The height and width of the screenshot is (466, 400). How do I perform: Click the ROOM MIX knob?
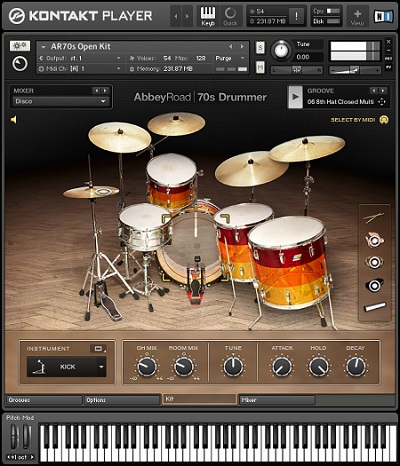[184, 366]
